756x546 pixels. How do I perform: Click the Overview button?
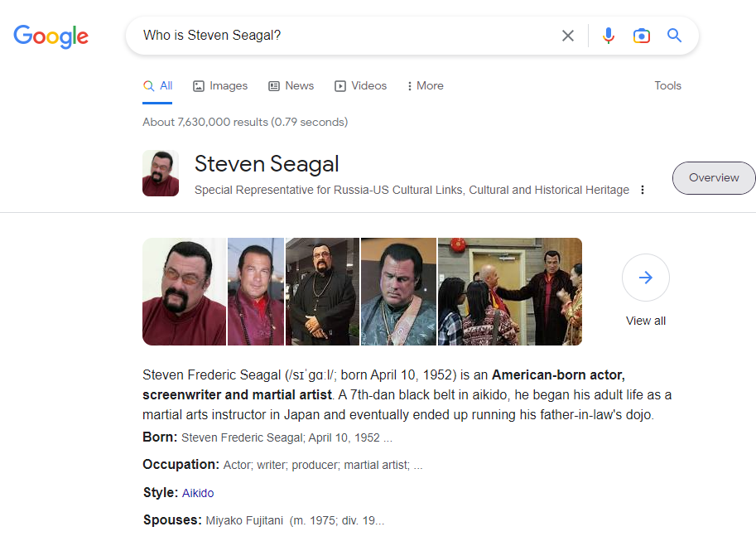pos(714,178)
